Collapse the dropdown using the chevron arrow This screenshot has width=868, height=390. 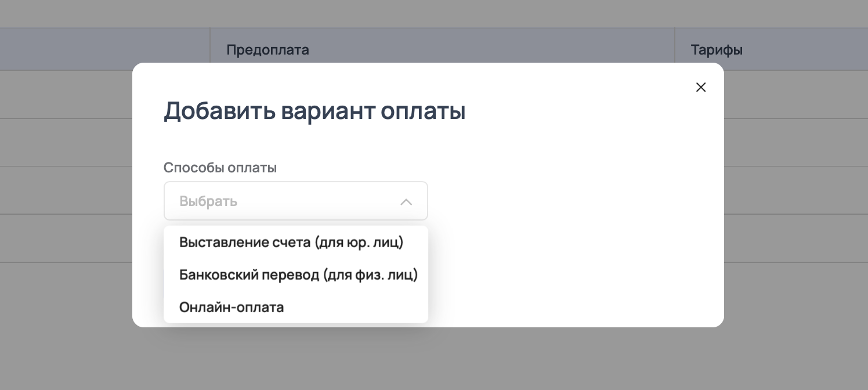click(406, 201)
